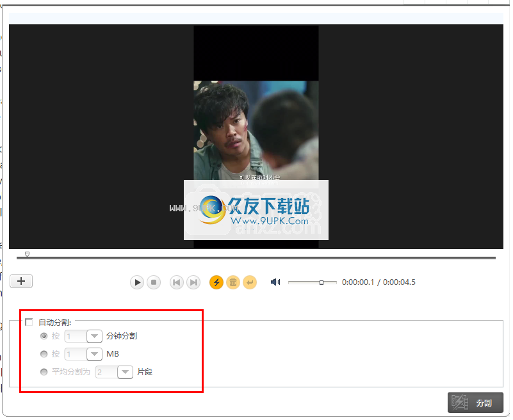Enable the 自动分割 checkbox

tap(29, 322)
